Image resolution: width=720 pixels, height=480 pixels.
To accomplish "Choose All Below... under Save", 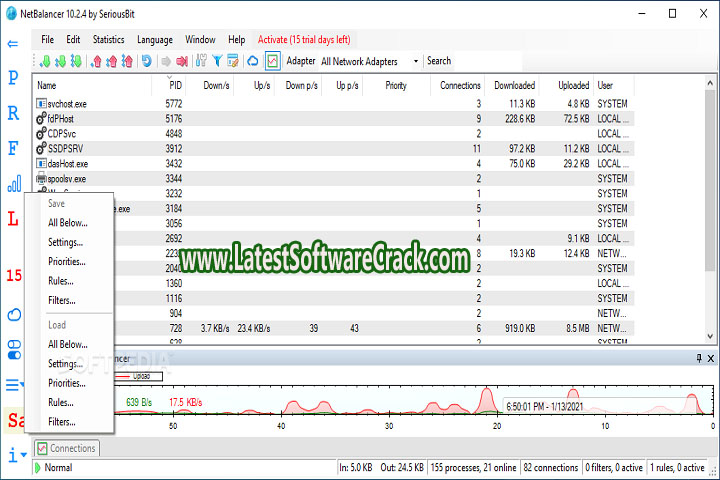I will pyautogui.click(x=68, y=223).
